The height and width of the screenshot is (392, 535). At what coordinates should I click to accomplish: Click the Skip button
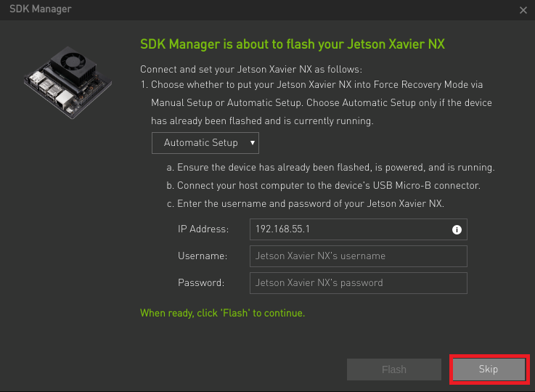pyautogui.click(x=489, y=369)
